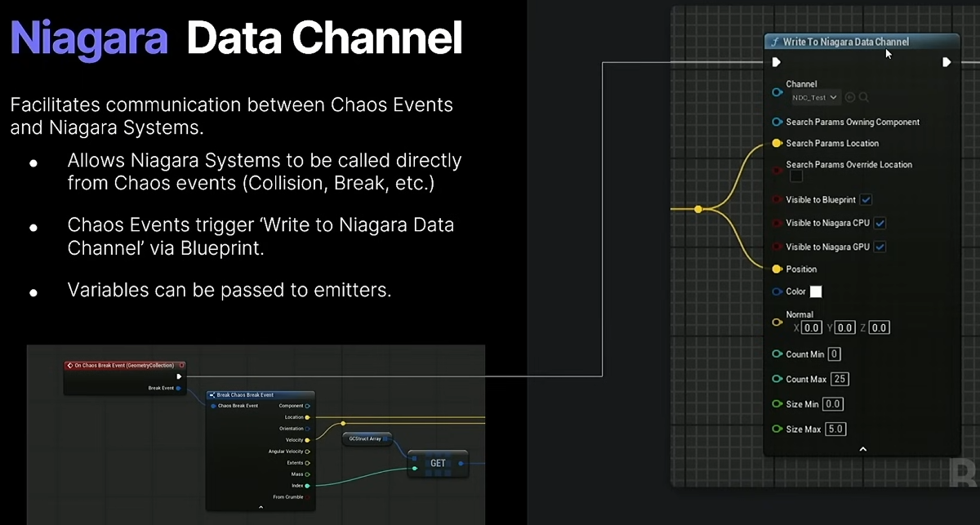Click the From Crumble output pin
This screenshot has height=525, width=980.
coord(307,497)
